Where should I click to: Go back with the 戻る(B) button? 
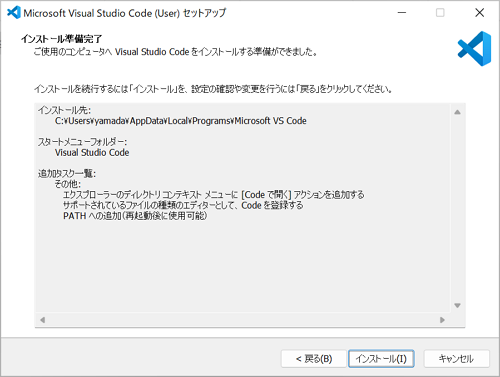[x=314, y=359]
